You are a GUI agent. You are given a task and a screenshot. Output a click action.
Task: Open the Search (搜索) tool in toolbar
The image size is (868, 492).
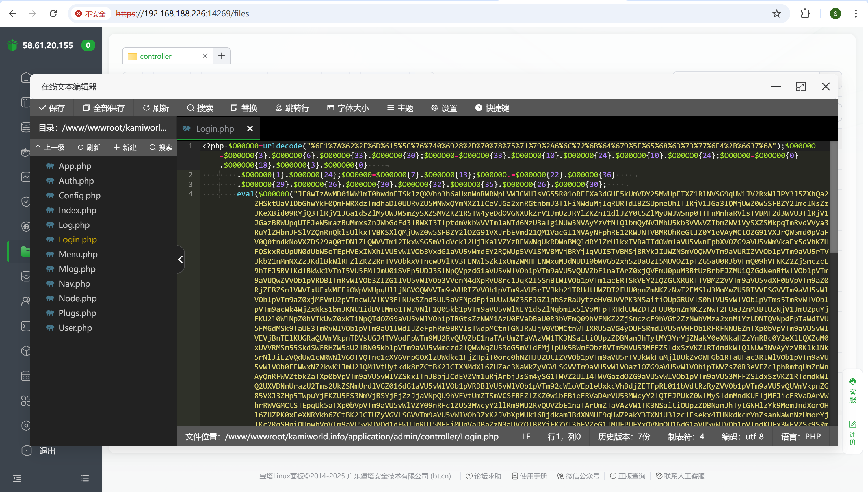coord(200,108)
